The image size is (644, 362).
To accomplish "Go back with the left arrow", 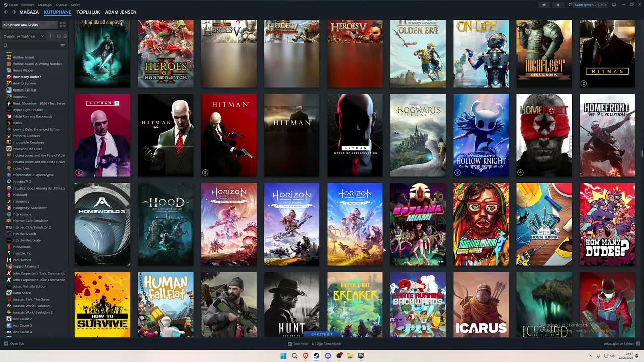I will (6, 12).
